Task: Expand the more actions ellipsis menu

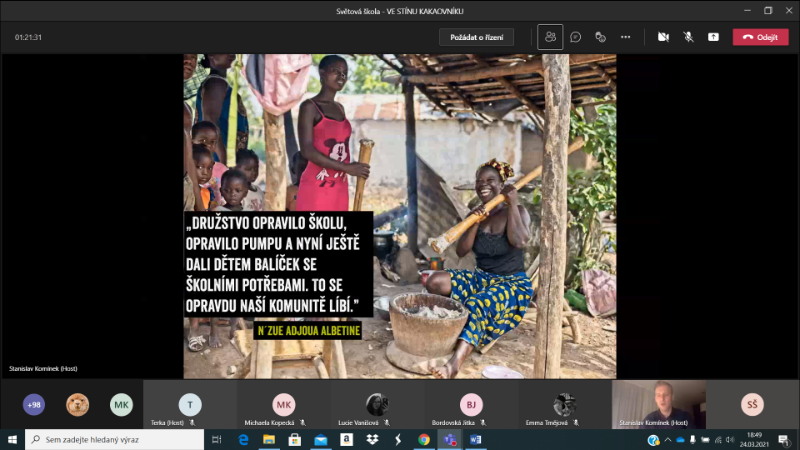Action: click(x=626, y=37)
